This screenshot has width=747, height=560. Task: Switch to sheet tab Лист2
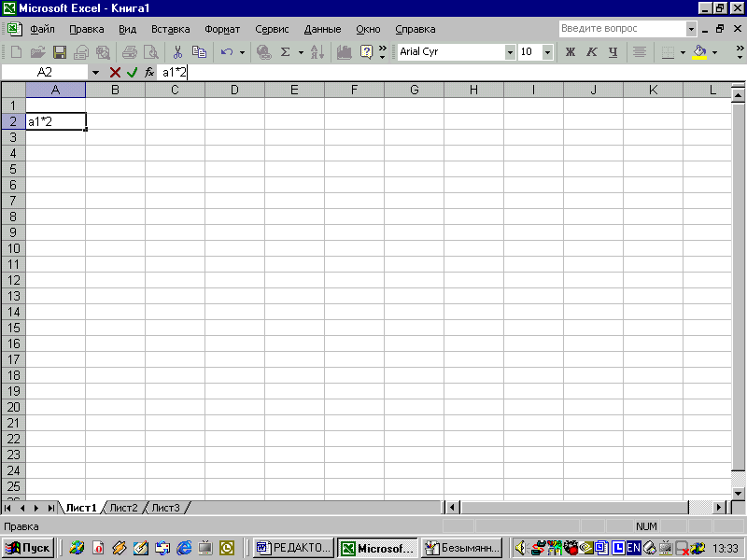coord(123,508)
